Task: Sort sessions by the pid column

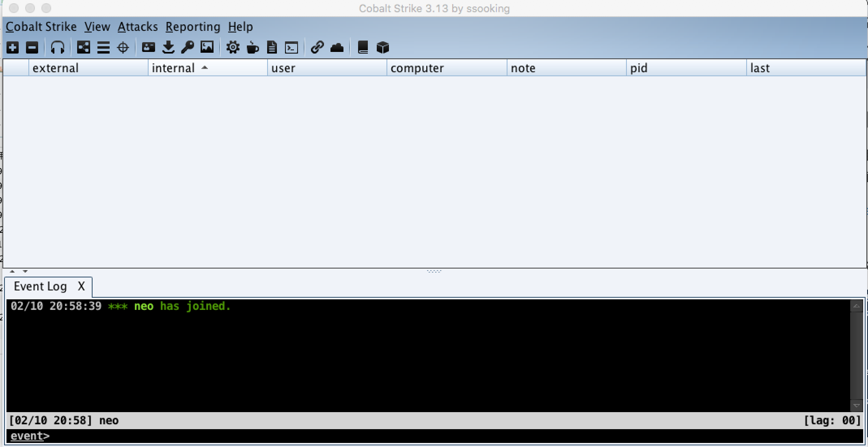Action: click(x=686, y=68)
